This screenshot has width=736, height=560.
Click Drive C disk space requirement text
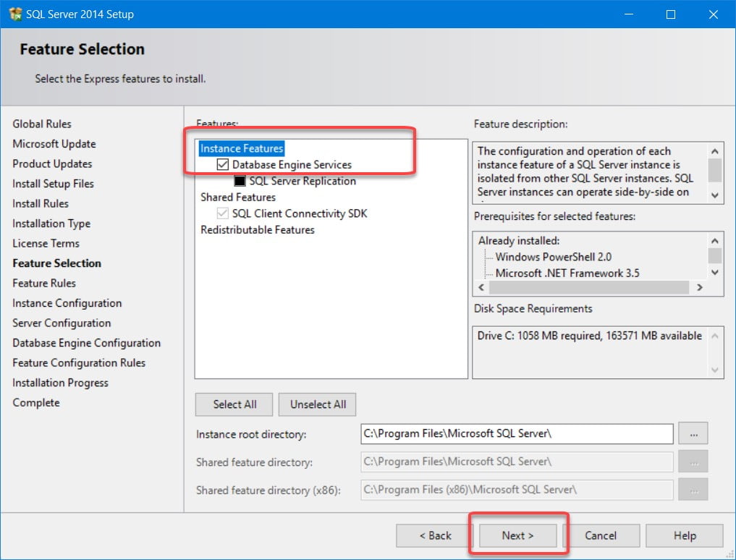click(590, 336)
